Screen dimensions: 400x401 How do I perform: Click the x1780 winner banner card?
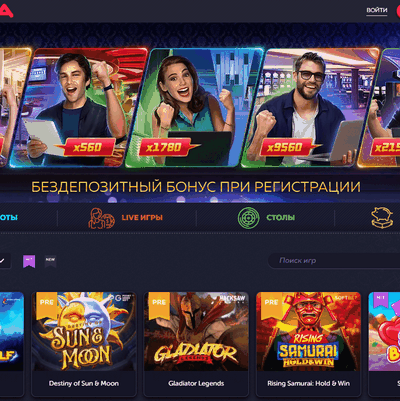tap(194, 107)
